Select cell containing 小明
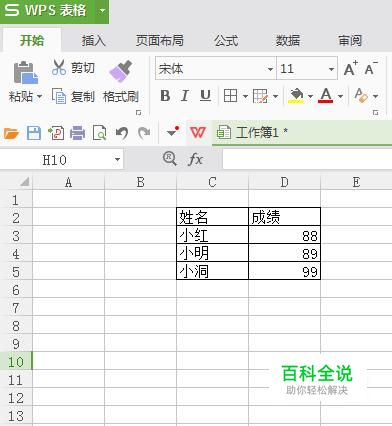 [212, 253]
